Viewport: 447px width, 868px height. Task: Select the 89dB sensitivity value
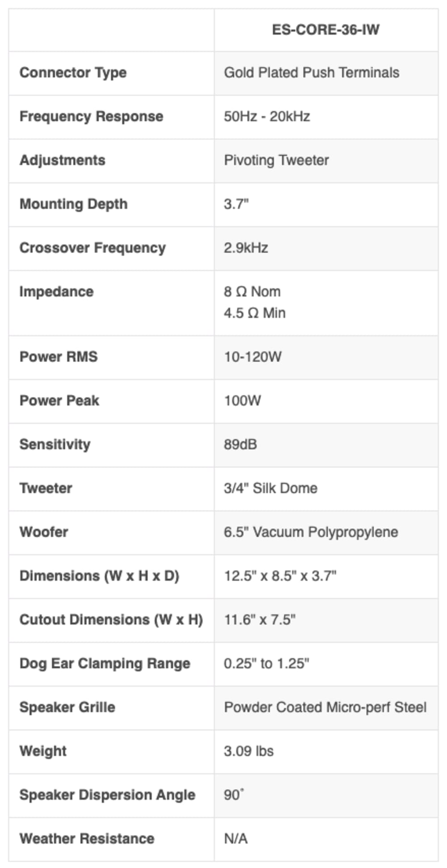(240, 445)
